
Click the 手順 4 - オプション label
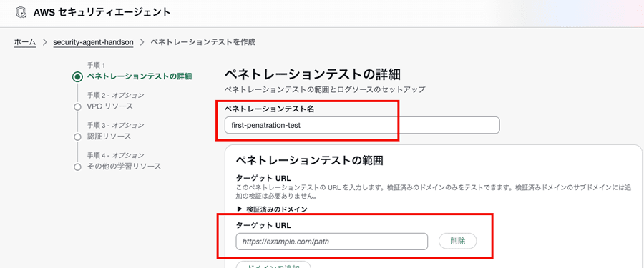click(115, 155)
